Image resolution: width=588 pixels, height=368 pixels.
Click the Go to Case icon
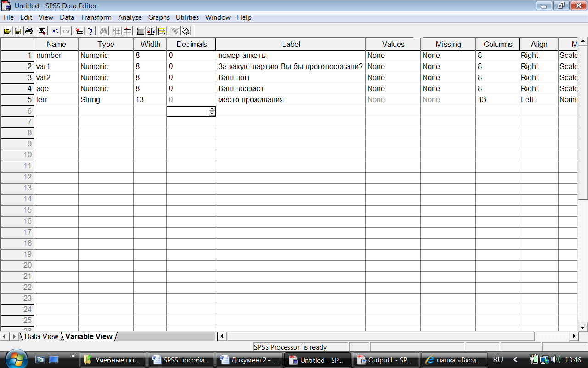[x=80, y=31]
